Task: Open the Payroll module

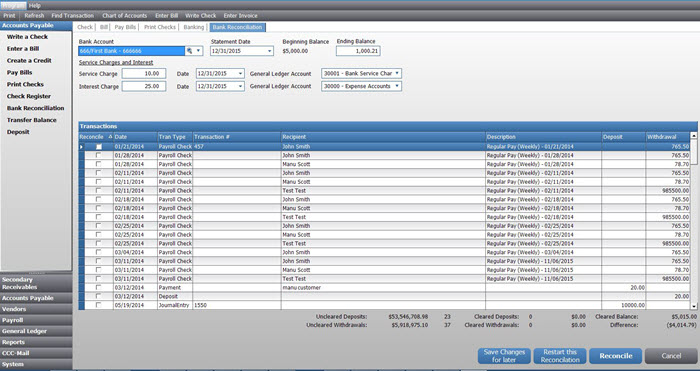Action: tap(36, 320)
